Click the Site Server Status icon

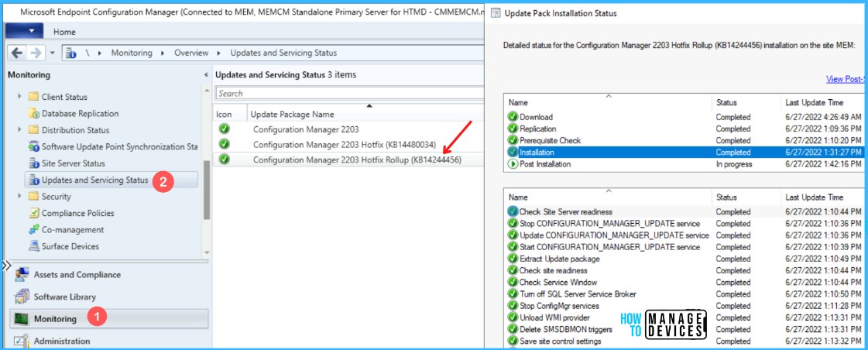(33, 163)
